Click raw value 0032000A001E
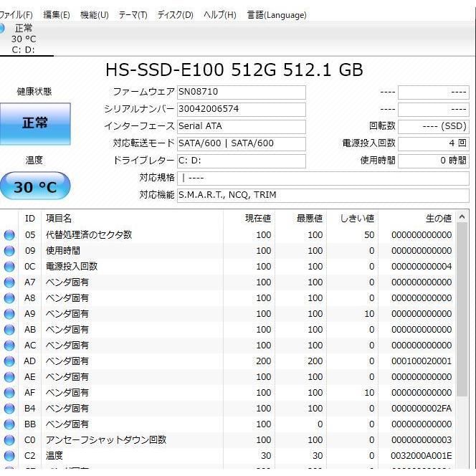 point(422,456)
